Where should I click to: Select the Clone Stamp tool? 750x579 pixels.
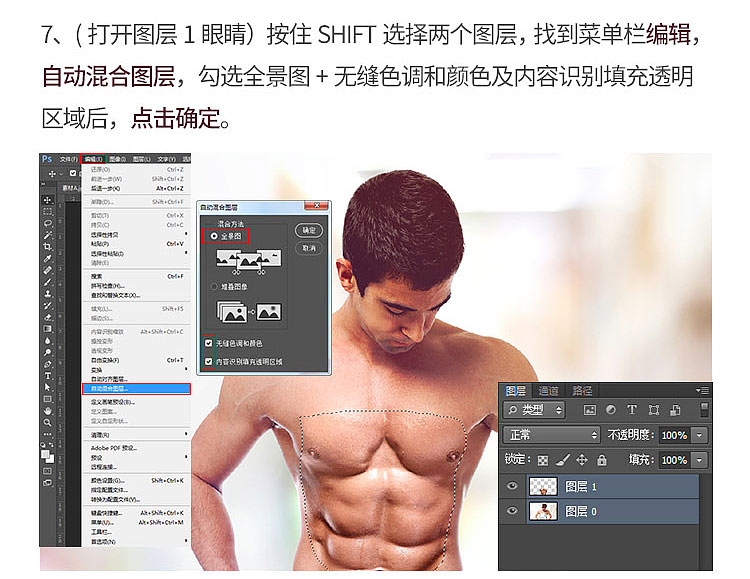click(x=47, y=294)
